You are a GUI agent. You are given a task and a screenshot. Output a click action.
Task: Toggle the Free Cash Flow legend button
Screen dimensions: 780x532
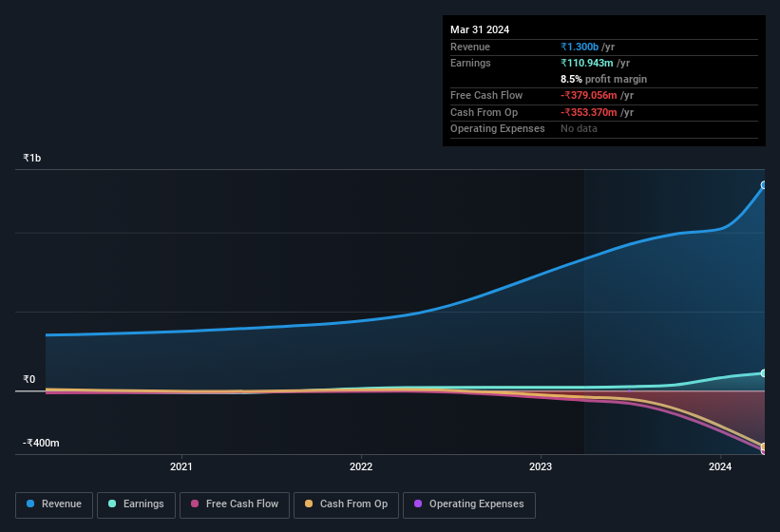pos(235,504)
